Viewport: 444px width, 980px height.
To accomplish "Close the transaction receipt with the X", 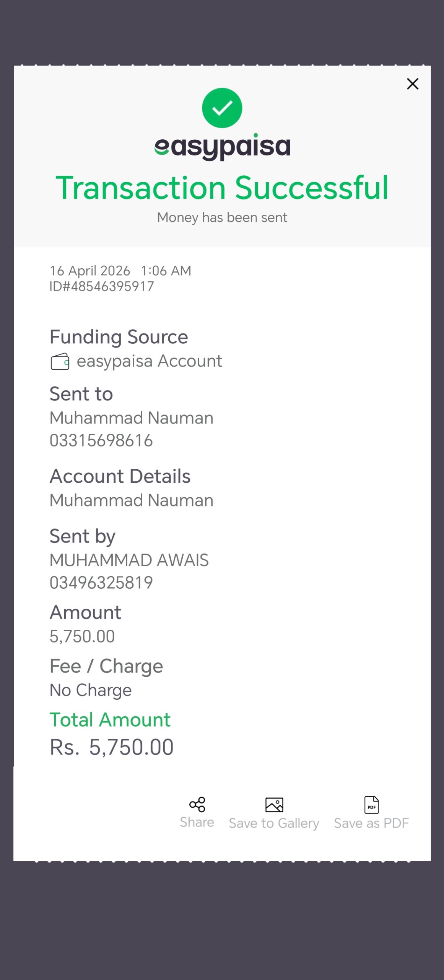I will click(412, 84).
